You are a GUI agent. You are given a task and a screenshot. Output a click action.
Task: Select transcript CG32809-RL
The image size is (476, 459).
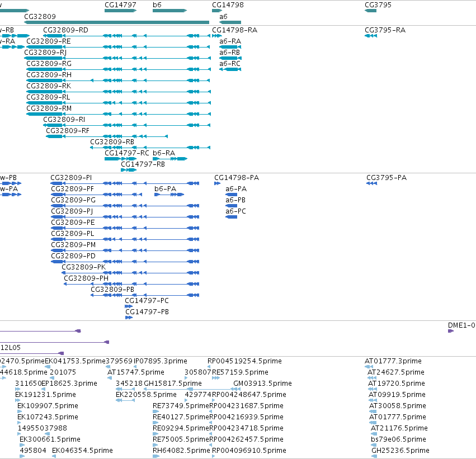[x=119, y=103]
